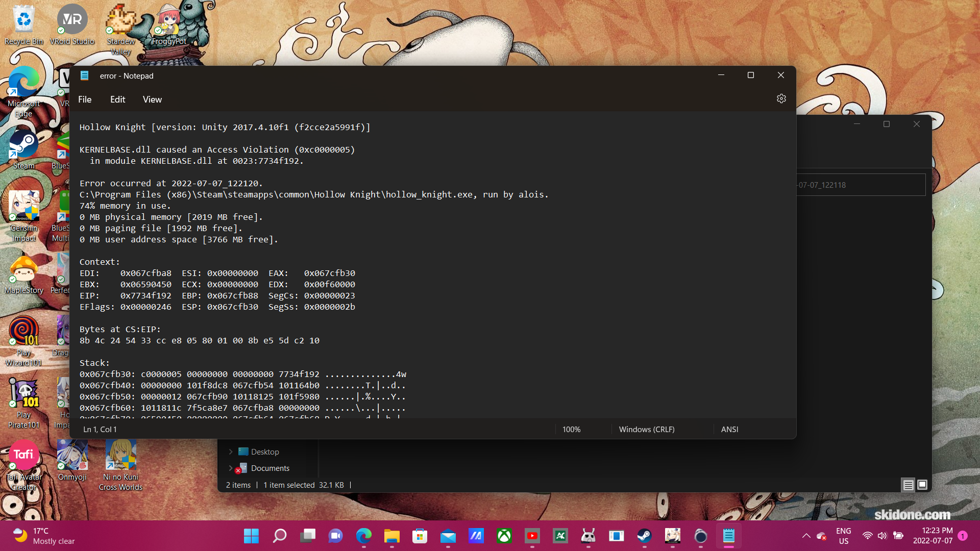Open Task View on taskbar
This screenshot has width=980, height=551.
tap(307, 536)
